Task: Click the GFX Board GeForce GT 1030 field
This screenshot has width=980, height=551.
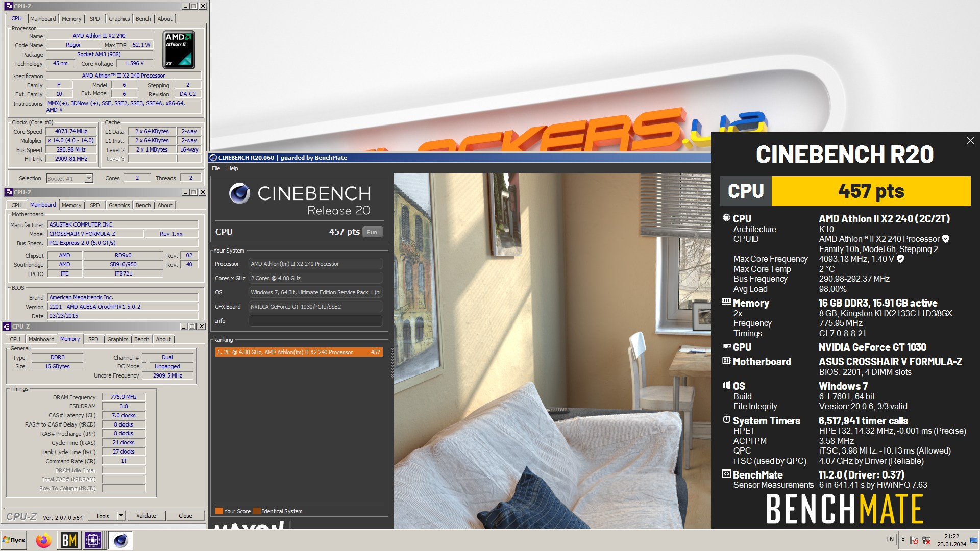Action: pos(315,307)
